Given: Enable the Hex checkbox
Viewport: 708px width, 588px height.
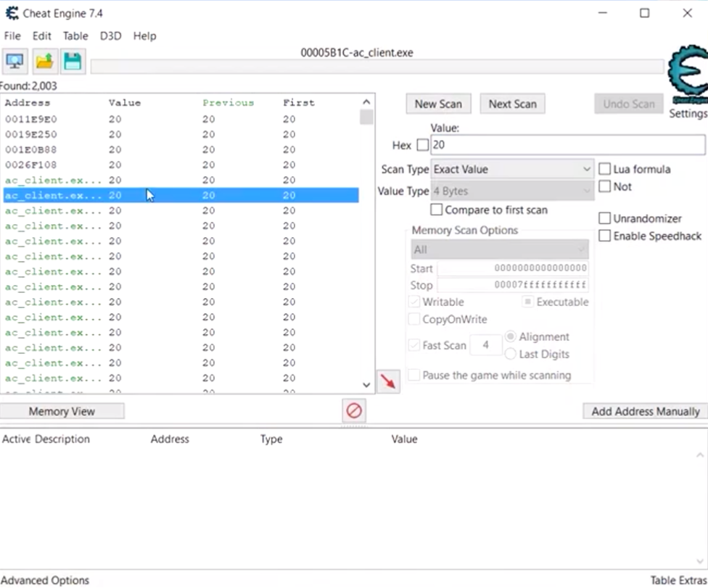Looking at the screenshot, I should coord(423,145).
